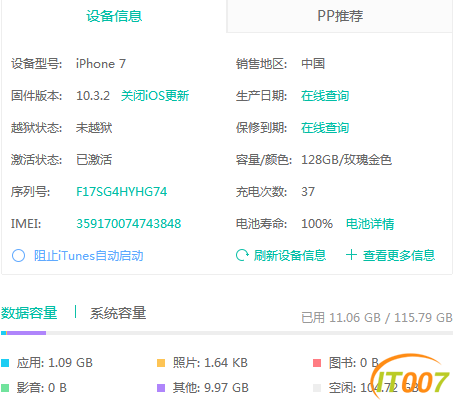Click the 应用: 1.09 GB text
This screenshot has width=455, height=405.
[55, 363]
